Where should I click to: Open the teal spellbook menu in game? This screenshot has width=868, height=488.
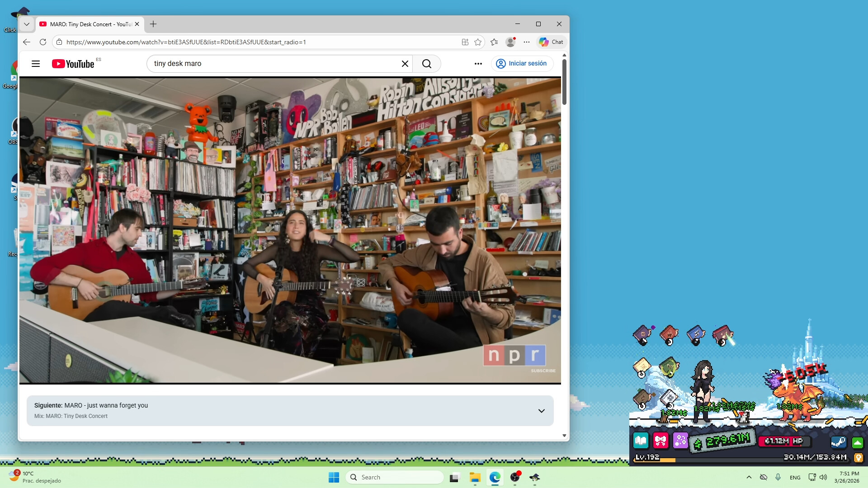tap(641, 440)
